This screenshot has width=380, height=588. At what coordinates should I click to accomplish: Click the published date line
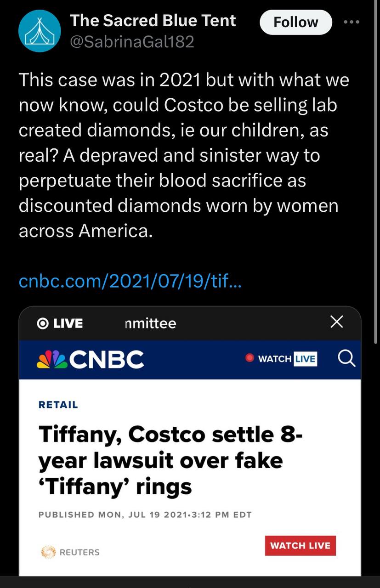(x=145, y=514)
